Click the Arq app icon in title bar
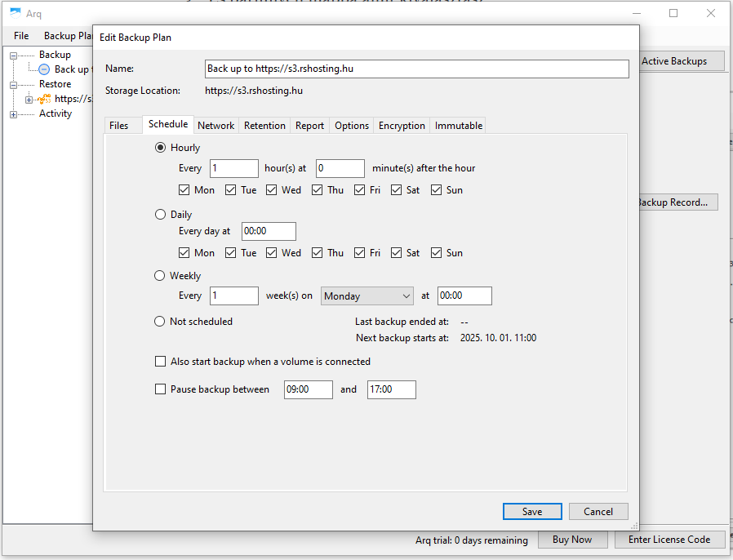Image resolution: width=733 pixels, height=560 pixels. tap(15, 13)
